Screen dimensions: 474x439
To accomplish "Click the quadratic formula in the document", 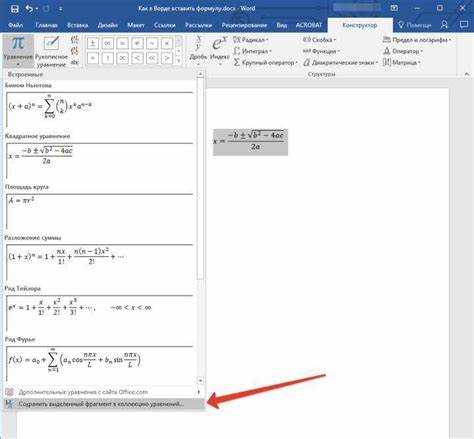I will pyautogui.click(x=250, y=142).
